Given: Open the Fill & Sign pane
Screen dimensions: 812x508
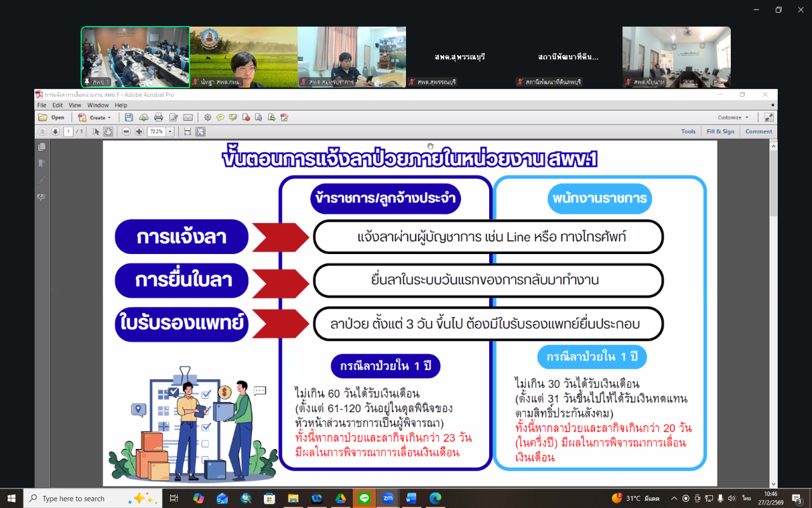Looking at the screenshot, I should pyautogui.click(x=721, y=131).
